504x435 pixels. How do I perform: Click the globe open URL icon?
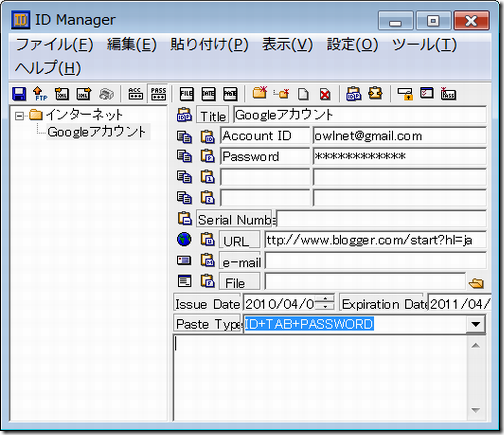pyautogui.click(x=184, y=239)
